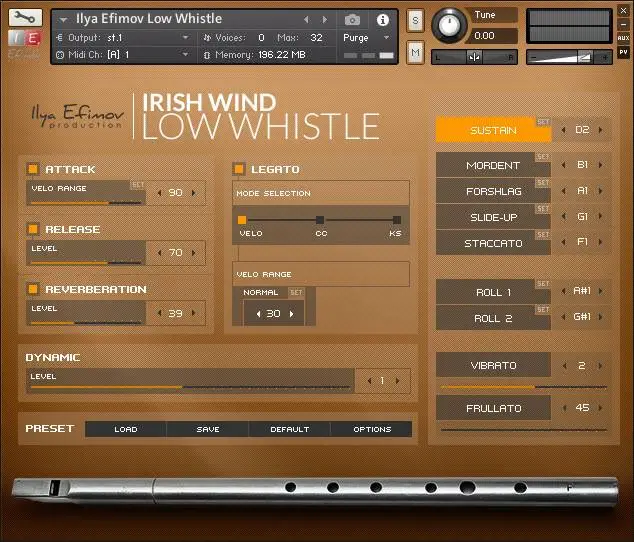Image resolution: width=634 pixels, height=542 pixels.
Task: Click the Max voices value 32
Action: pyautogui.click(x=316, y=38)
